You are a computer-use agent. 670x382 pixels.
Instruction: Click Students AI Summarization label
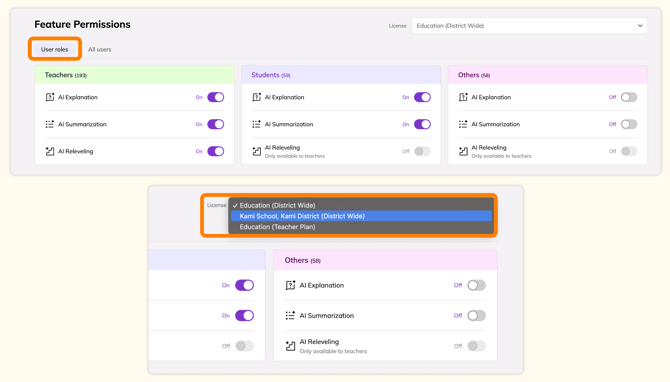point(289,124)
